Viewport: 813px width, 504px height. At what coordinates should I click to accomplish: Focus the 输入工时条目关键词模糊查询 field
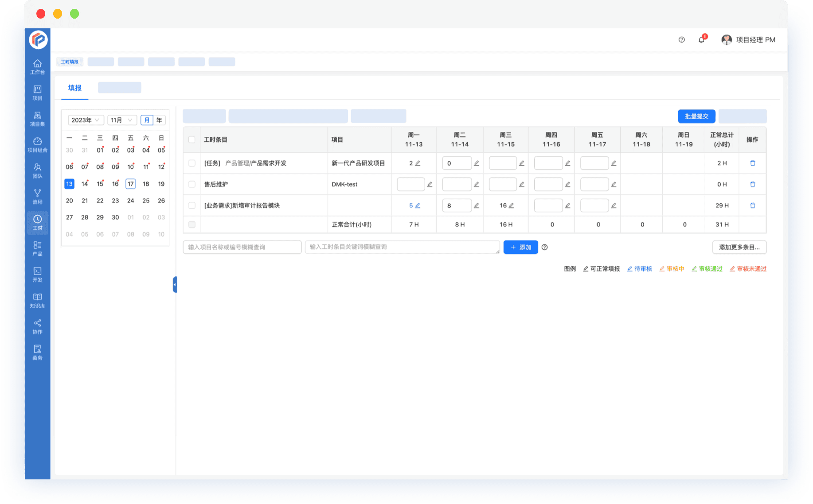(x=402, y=247)
